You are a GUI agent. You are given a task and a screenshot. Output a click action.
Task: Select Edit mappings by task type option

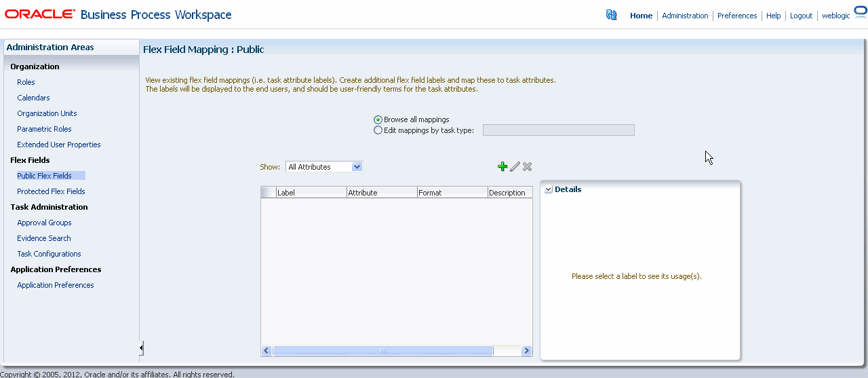(378, 130)
